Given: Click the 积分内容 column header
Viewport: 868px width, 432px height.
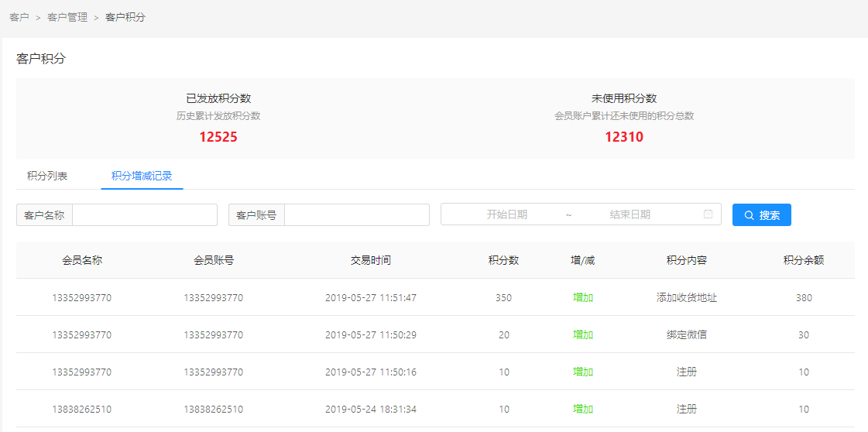Looking at the screenshot, I should pos(687,260).
